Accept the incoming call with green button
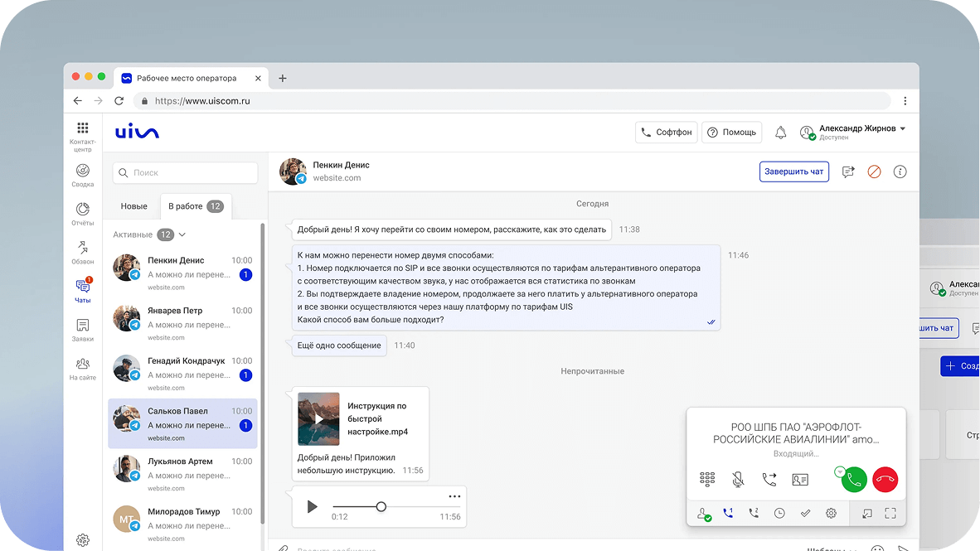This screenshot has width=980, height=551. click(854, 480)
